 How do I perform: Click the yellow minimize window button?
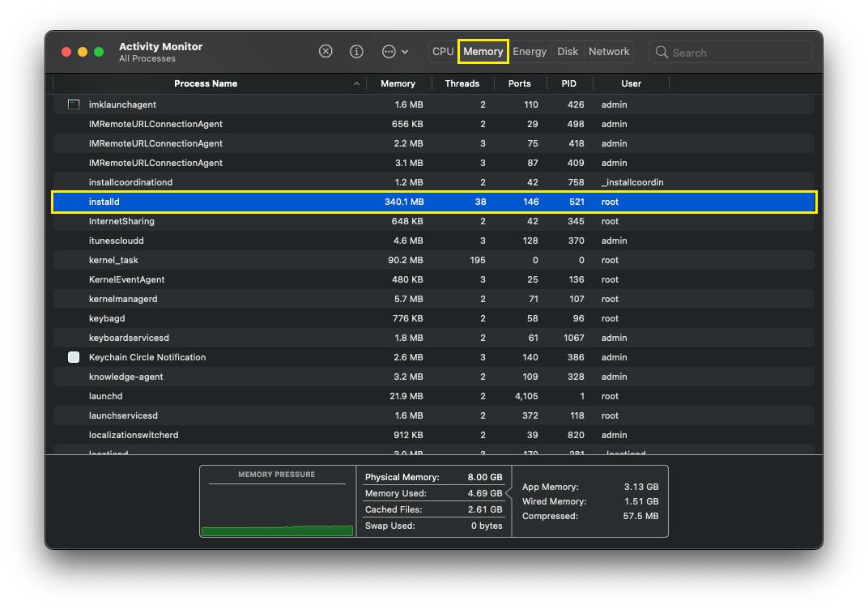tap(83, 52)
